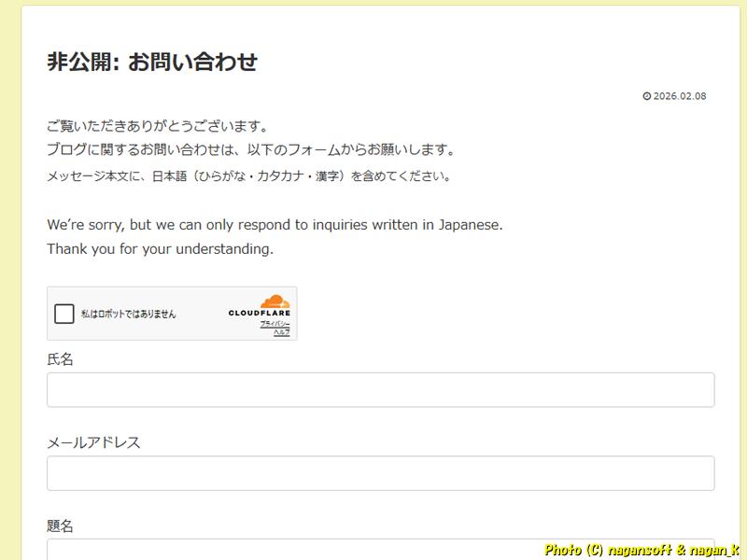Click the 非公開: お問い合わせ page heading
This screenshot has height=560, width=747.
[152, 63]
